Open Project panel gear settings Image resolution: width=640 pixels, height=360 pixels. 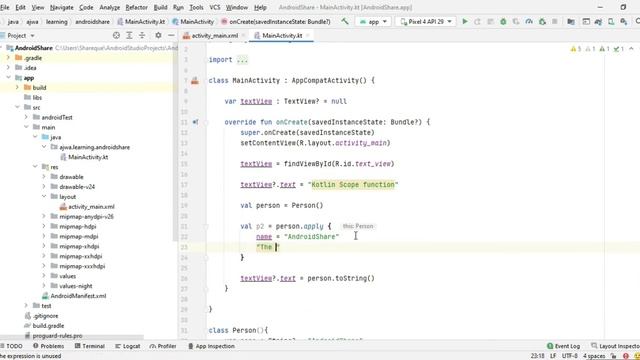click(158, 36)
